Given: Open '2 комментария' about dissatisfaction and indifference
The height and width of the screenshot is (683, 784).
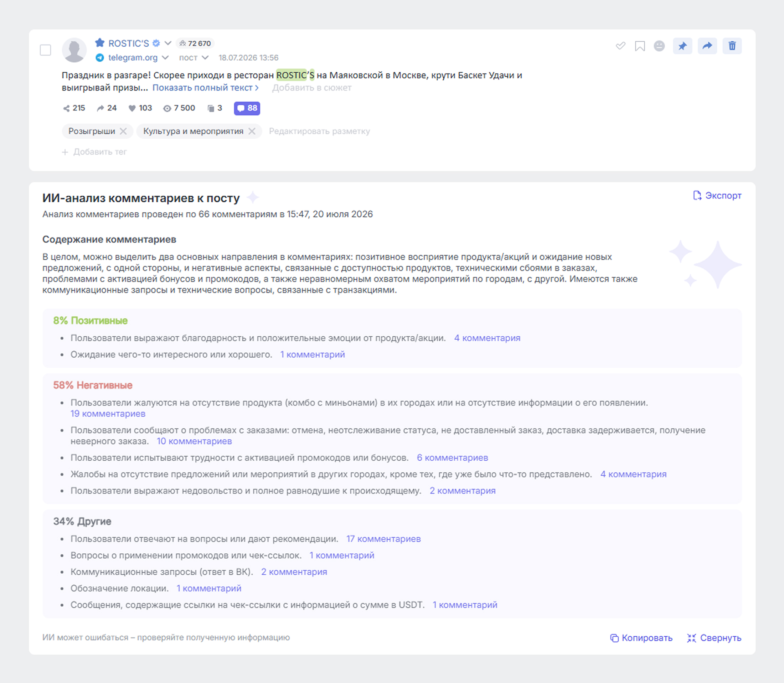Looking at the screenshot, I should (463, 491).
